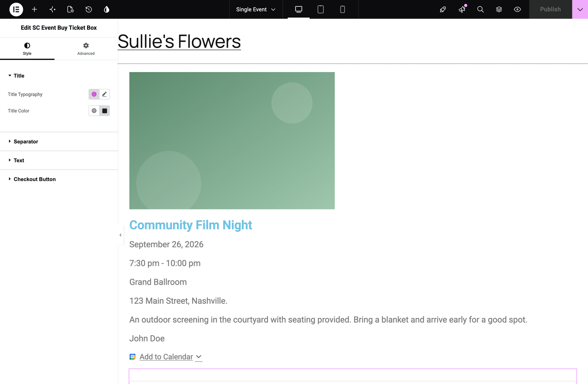This screenshot has height=384, width=588.
Task: Switch to the Style tab
Action: tap(27, 49)
